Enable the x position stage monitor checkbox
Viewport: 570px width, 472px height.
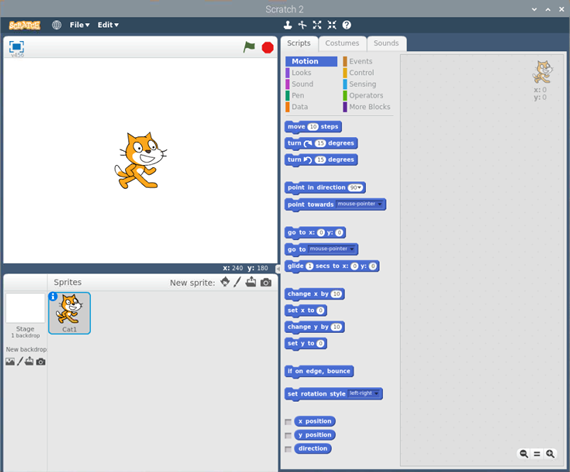pyautogui.click(x=288, y=422)
